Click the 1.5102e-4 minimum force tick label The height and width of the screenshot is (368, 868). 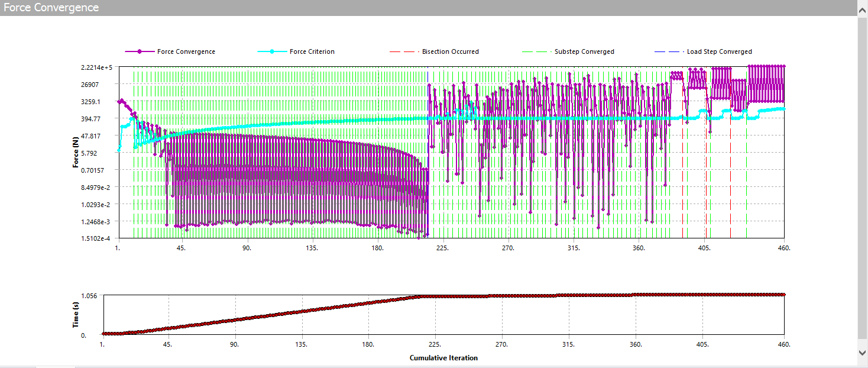click(x=98, y=239)
